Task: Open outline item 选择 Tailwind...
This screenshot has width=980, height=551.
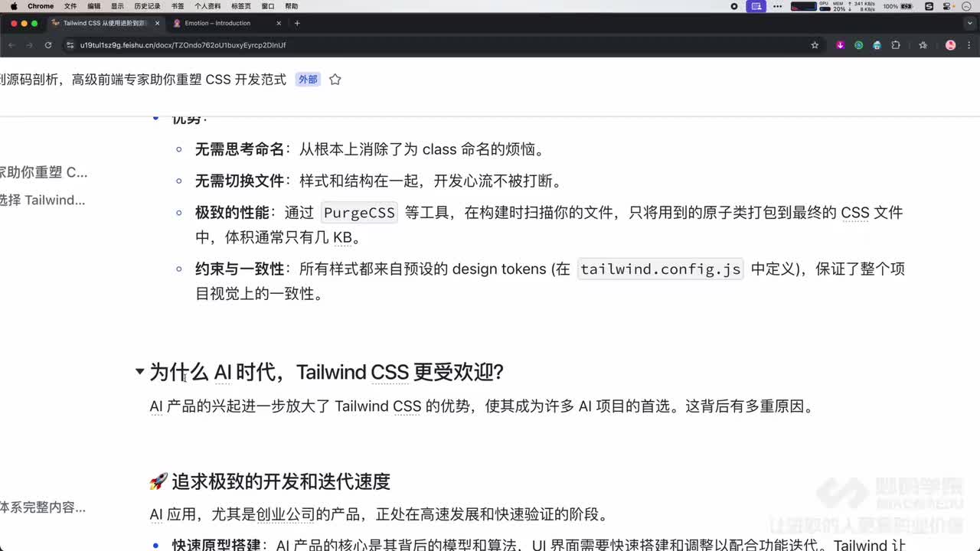Action: tap(42, 200)
